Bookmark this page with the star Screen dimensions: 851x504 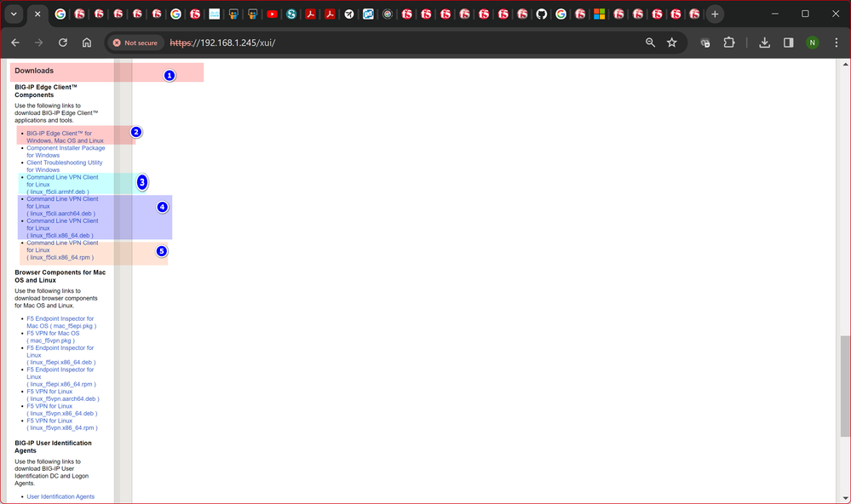click(x=672, y=43)
